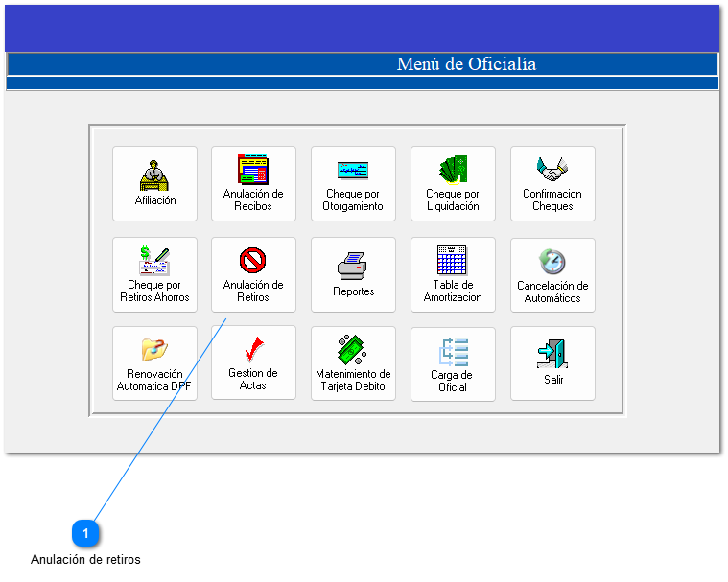Launch Cancelación de Automáticos
This screenshot has width=728, height=582.
click(552, 274)
